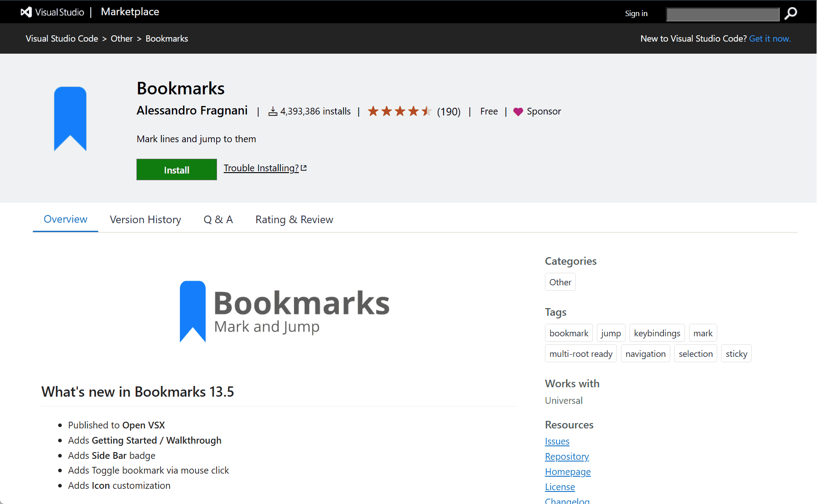Click Get it now for Visual Studio Code
Screen dimensions: 817x504
pos(770,38)
